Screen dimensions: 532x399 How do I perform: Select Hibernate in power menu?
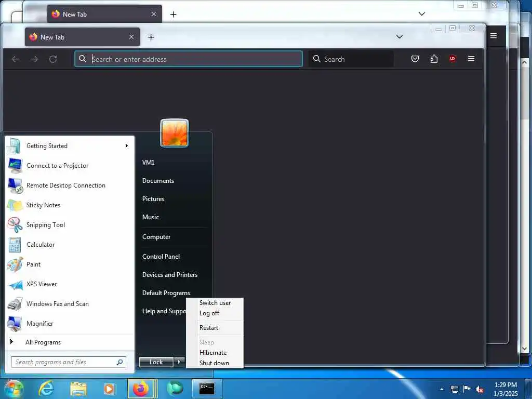(x=212, y=353)
